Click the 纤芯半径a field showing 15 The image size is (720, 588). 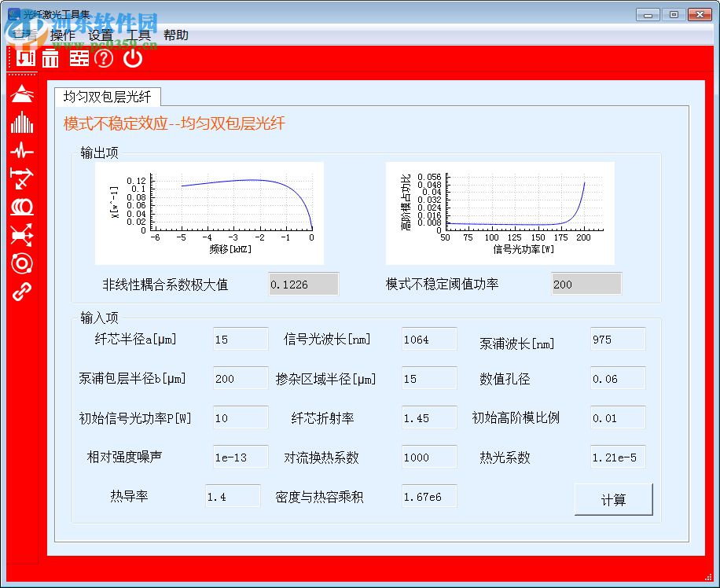tap(240, 338)
